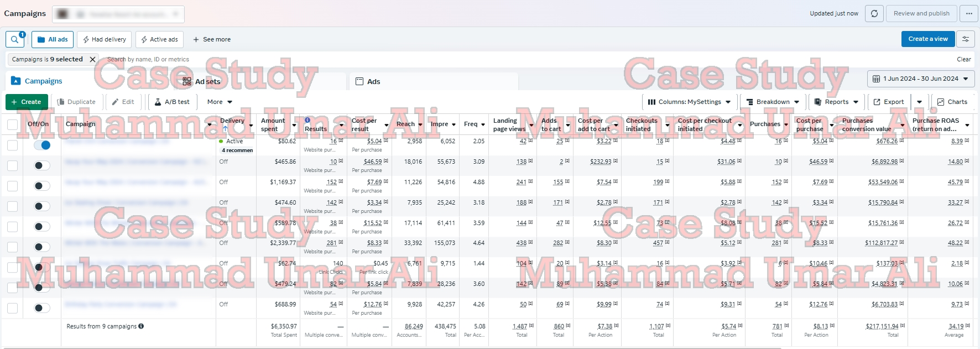Click the Create a view button

[x=927, y=39]
